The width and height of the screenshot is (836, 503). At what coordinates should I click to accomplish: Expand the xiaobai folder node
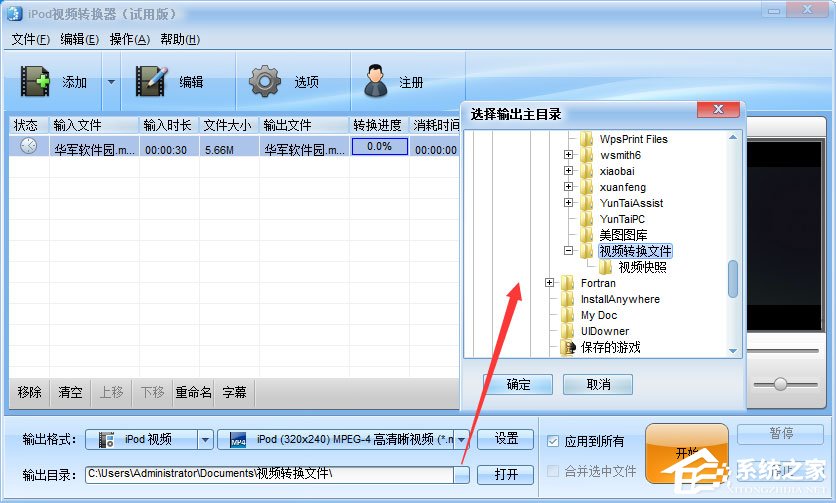[568, 171]
